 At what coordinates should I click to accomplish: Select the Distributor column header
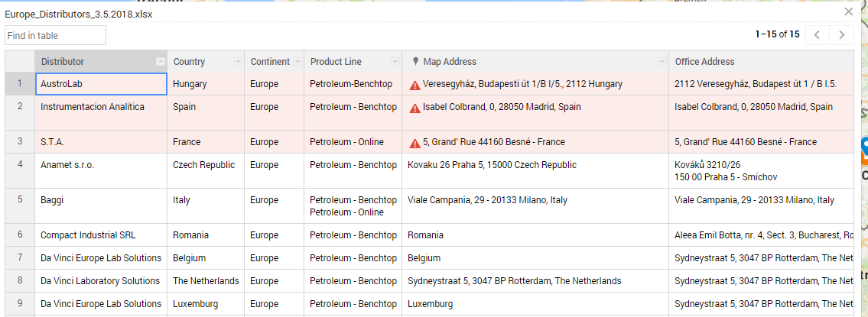coord(101,61)
